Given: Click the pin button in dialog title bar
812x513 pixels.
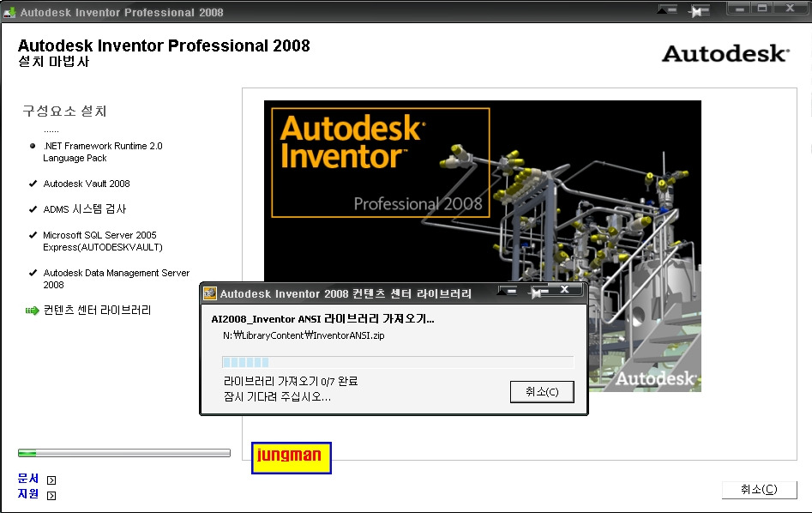Looking at the screenshot, I should [x=538, y=293].
